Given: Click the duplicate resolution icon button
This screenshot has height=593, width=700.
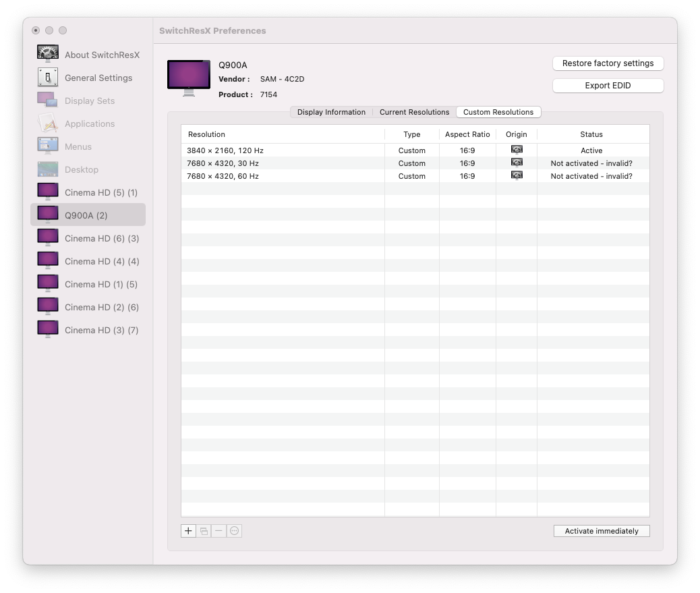Looking at the screenshot, I should point(204,531).
